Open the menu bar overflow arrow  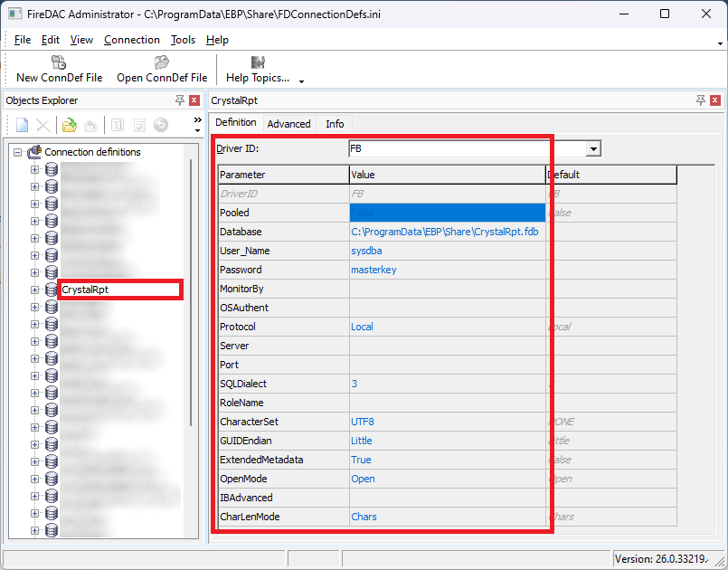coord(720,43)
